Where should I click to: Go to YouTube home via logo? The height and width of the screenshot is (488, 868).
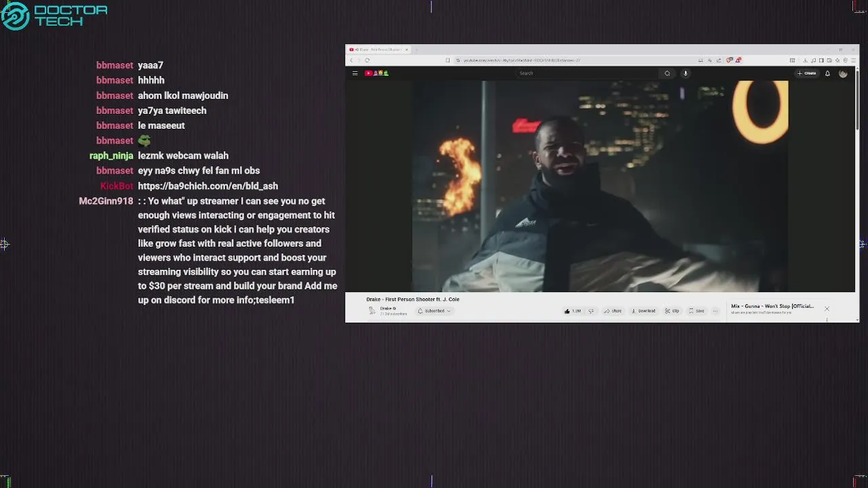[376, 73]
